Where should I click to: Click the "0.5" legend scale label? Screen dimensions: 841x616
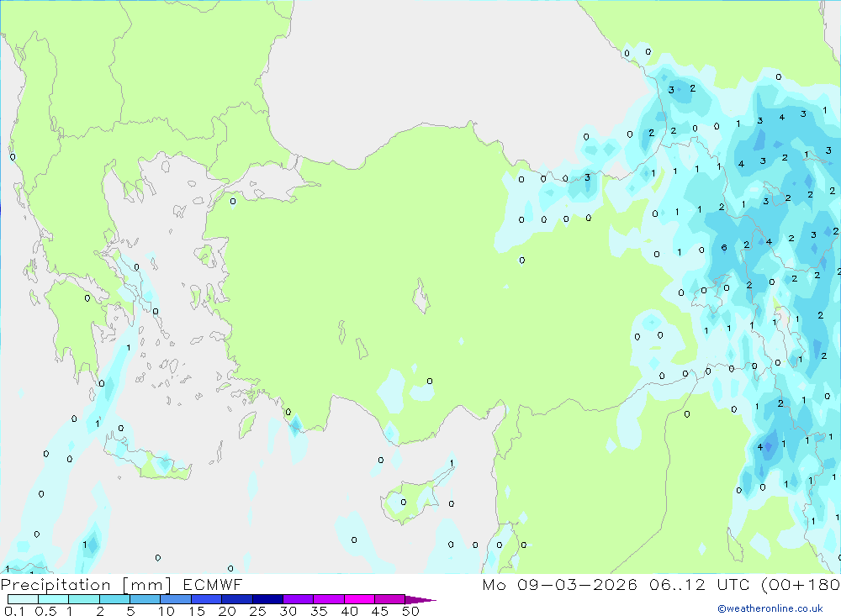(x=46, y=611)
